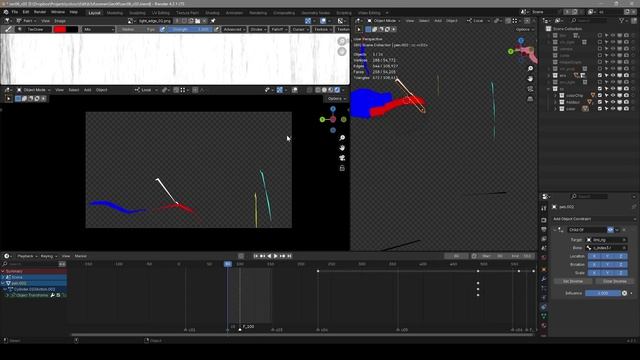Click the perspective toggle icon in right viewport
Image resolution: width=640 pixels, height=360 pixels.
(530, 99)
